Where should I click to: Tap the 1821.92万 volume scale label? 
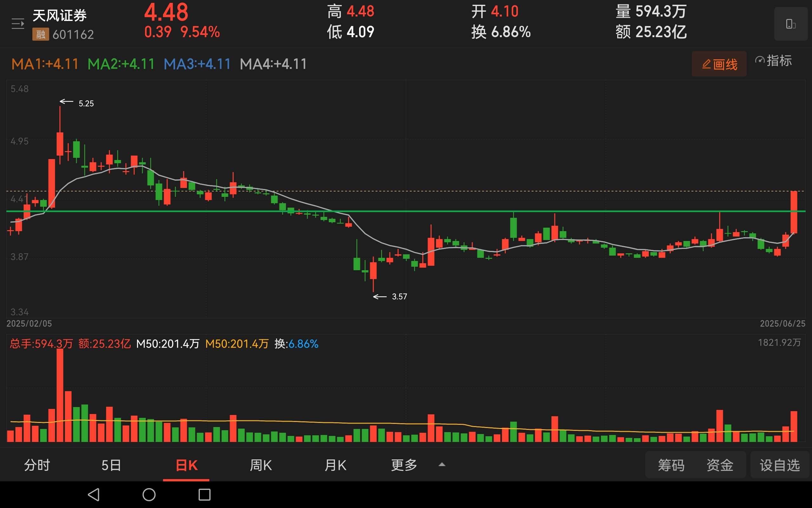click(x=779, y=343)
